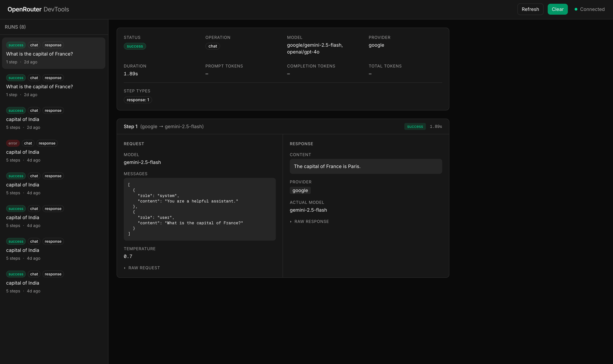
Task: Click the Refresh button
Action: (530, 9)
